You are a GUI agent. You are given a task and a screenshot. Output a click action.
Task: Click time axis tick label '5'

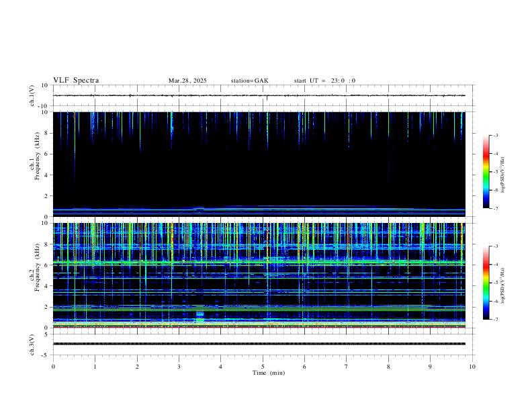[263, 367]
